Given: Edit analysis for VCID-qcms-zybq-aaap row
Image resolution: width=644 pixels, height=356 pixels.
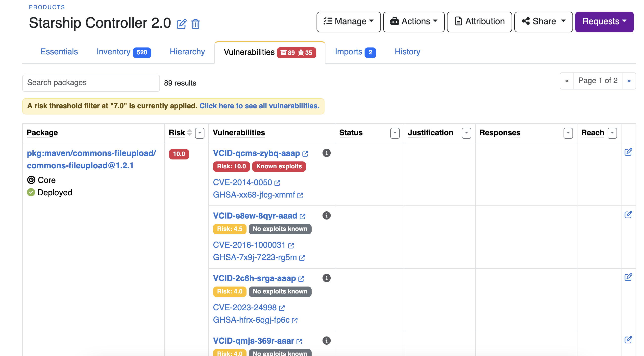Looking at the screenshot, I should click(x=628, y=152).
